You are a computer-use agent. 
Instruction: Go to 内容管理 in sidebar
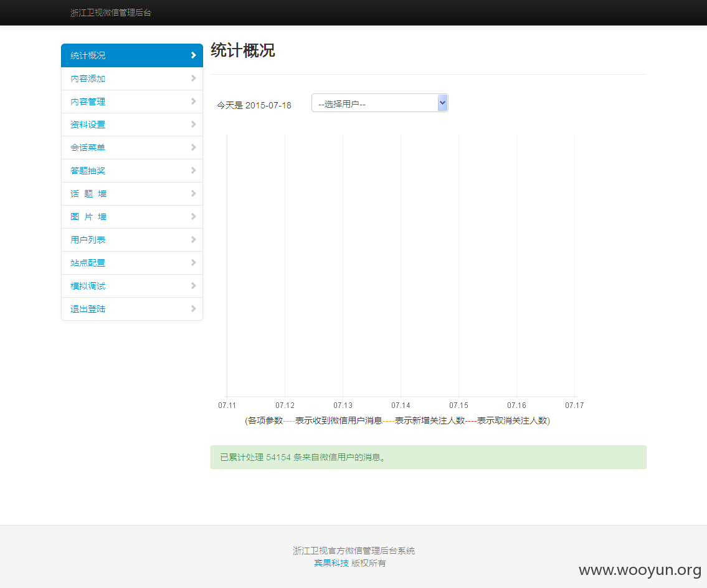(131, 102)
